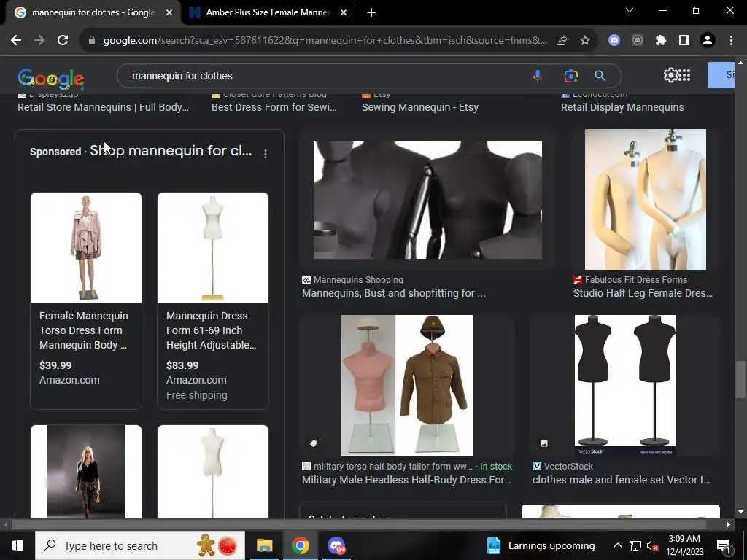
Task: Open the Google apps grid
Action: coord(684,75)
